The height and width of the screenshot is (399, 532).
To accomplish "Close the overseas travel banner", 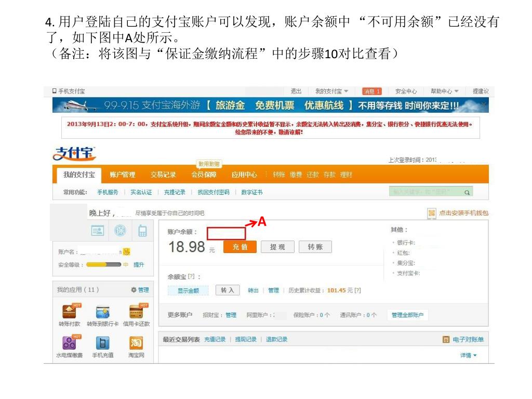I will coord(485,104).
